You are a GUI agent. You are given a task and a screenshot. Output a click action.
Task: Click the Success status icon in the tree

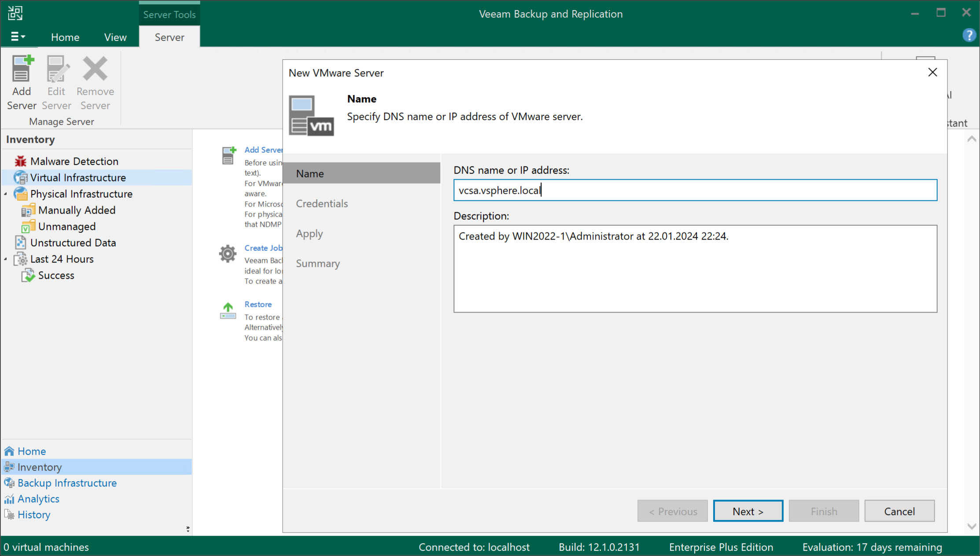click(28, 276)
